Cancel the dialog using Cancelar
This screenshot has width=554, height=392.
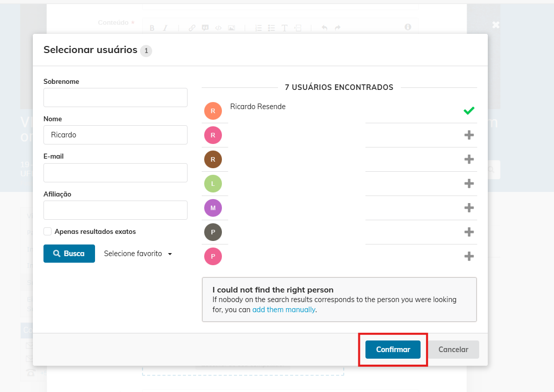pyautogui.click(x=453, y=350)
